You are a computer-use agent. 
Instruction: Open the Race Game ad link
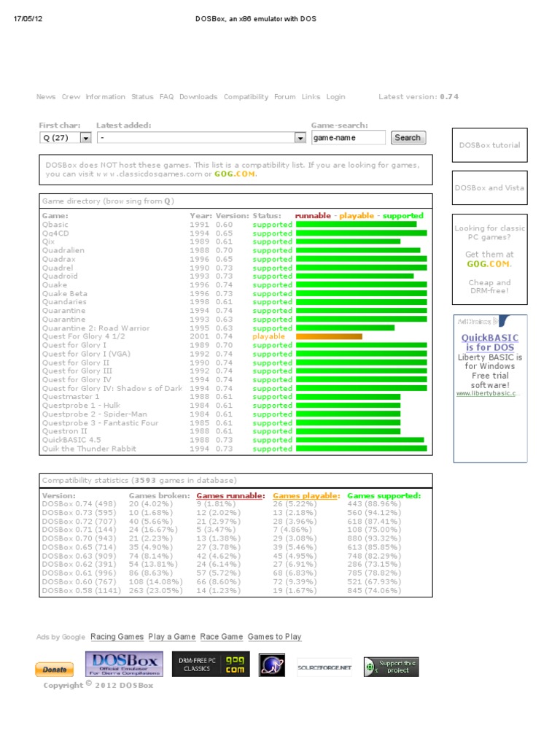pyautogui.click(x=222, y=636)
